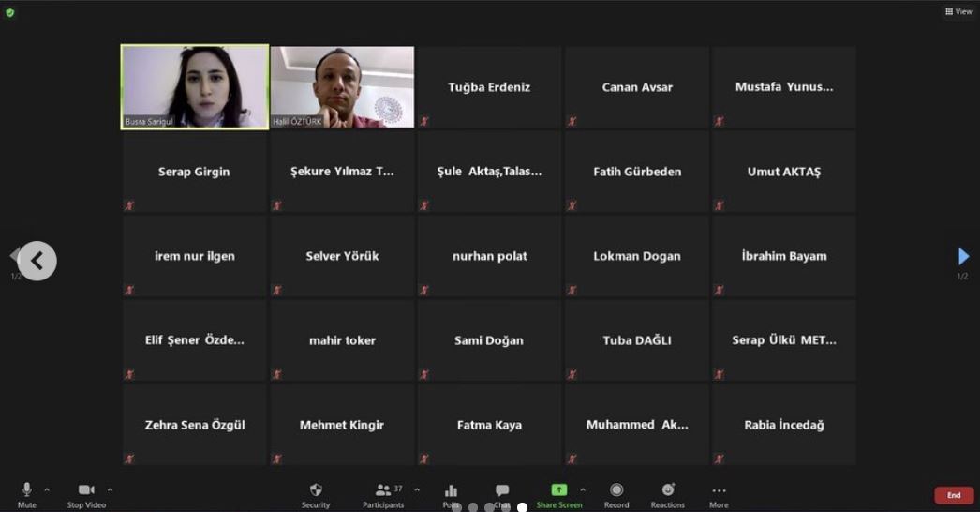Start recording with Record icon
The image size is (980, 512).
click(x=616, y=490)
